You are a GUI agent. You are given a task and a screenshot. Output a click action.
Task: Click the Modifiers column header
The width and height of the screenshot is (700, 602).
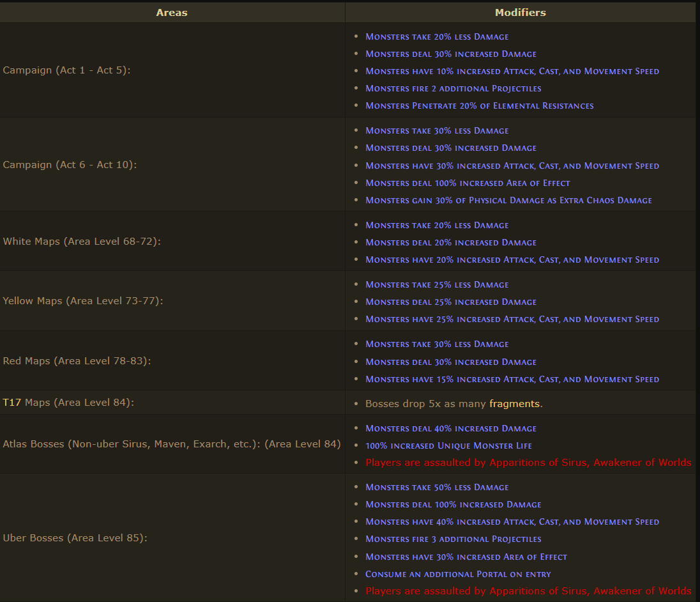520,13
